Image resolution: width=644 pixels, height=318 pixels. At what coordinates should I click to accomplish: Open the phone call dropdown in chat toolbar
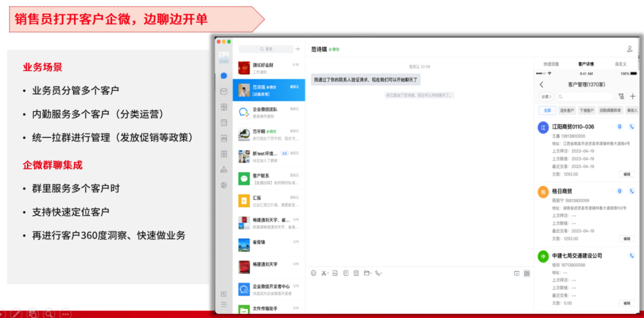378,273
